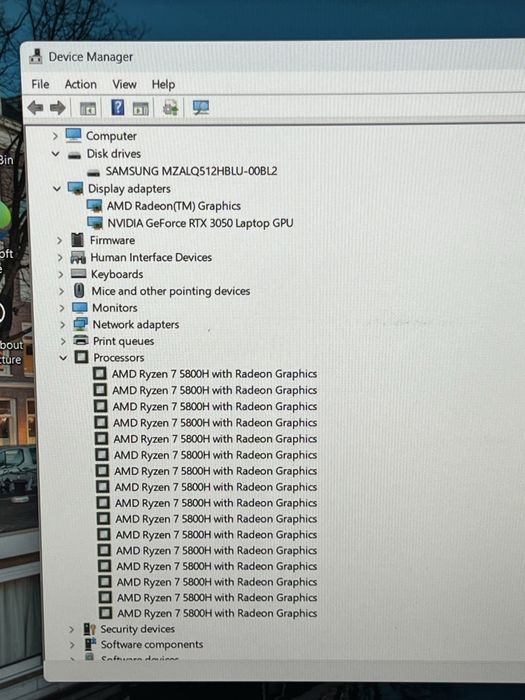Click the Processors category icon
This screenshot has width=525, height=700.
tap(81, 357)
